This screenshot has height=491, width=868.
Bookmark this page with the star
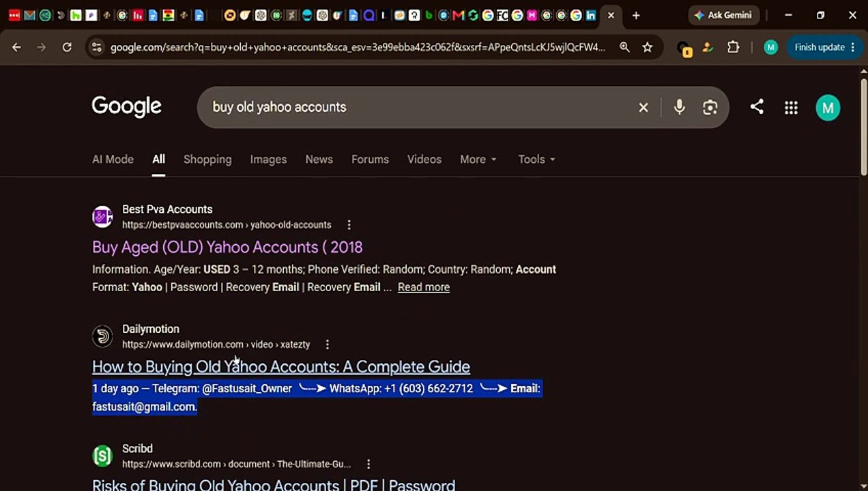[648, 47]
